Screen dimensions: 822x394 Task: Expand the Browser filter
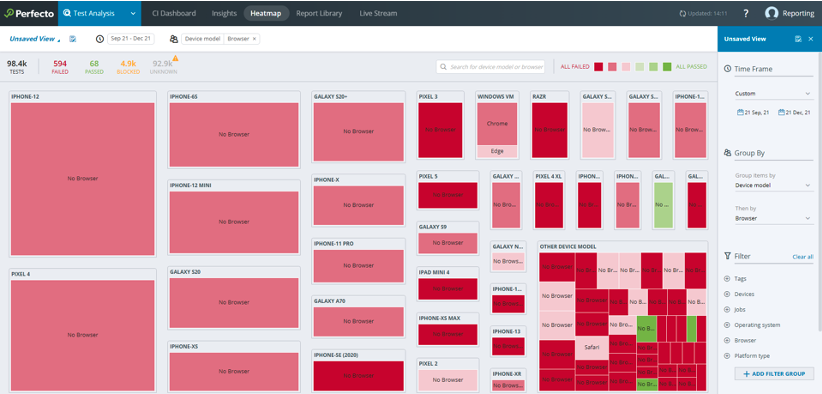(x=727, y=341)
